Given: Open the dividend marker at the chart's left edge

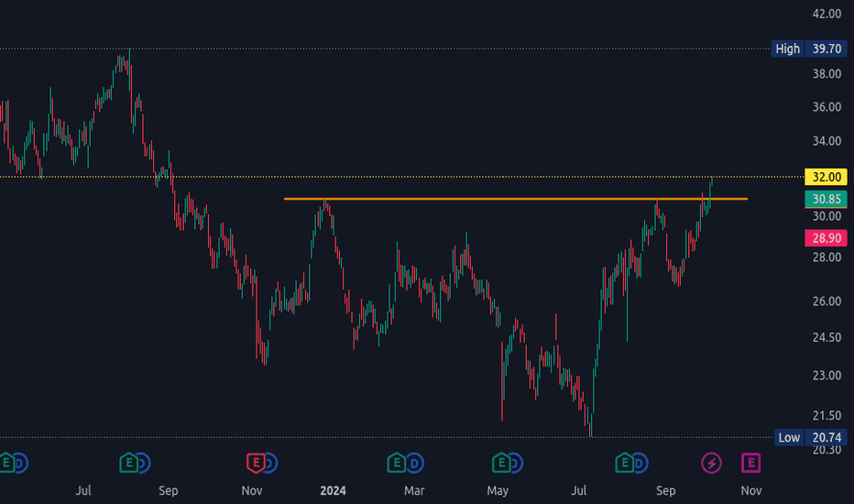Looking at the screenshot, I should [21, 463].
